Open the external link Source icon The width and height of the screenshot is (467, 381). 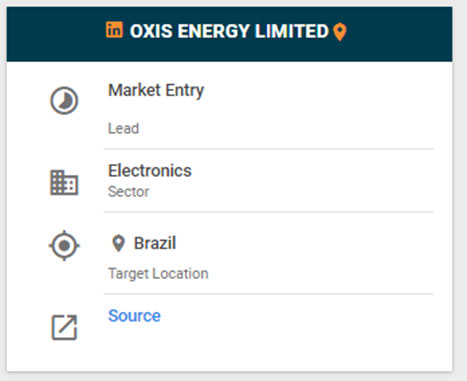pyautogui.click(x=64, y=327)
